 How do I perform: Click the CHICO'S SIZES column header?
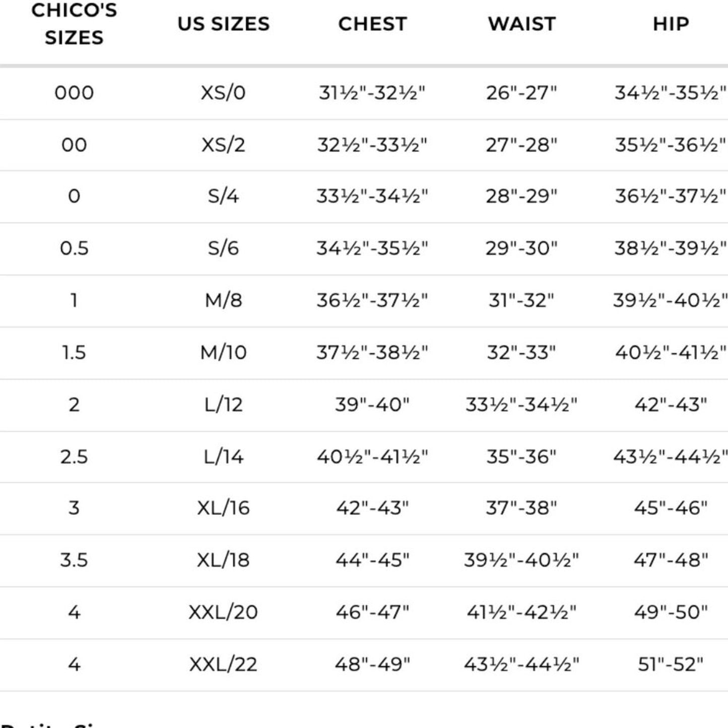[x=74, y=24]
